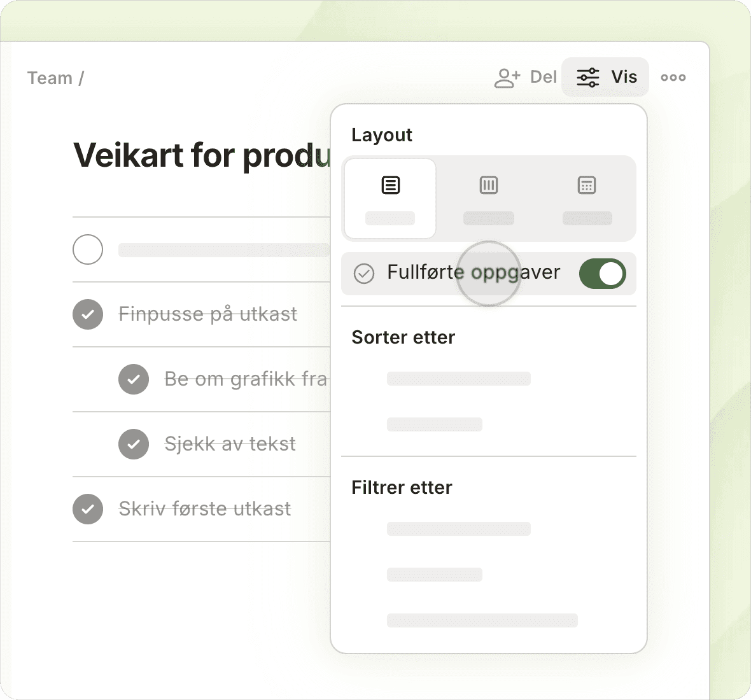The image size is (751, 700).
Task: Uncheck the 'Be om grafikk fra' subtask
Action: (x=134, y=379)
